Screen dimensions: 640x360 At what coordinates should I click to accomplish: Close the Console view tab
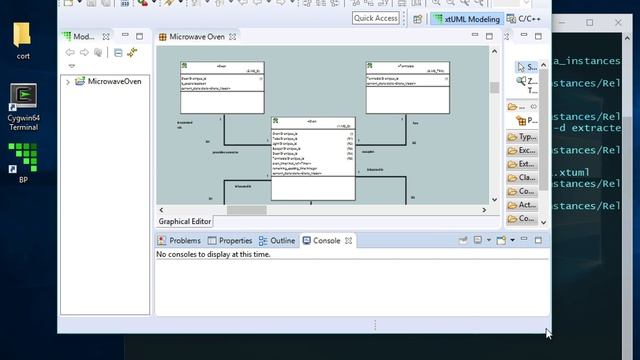tap(348, 241)
